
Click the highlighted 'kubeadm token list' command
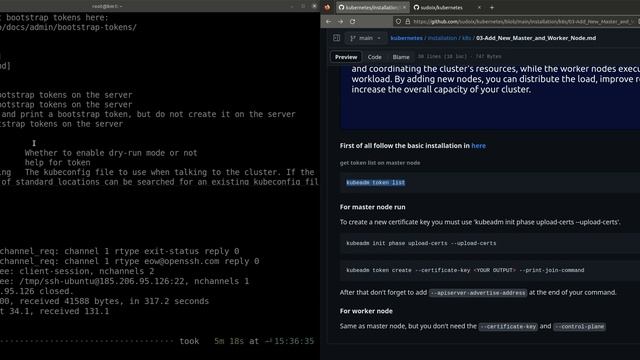pyautogui.click(x=376, y=182)
